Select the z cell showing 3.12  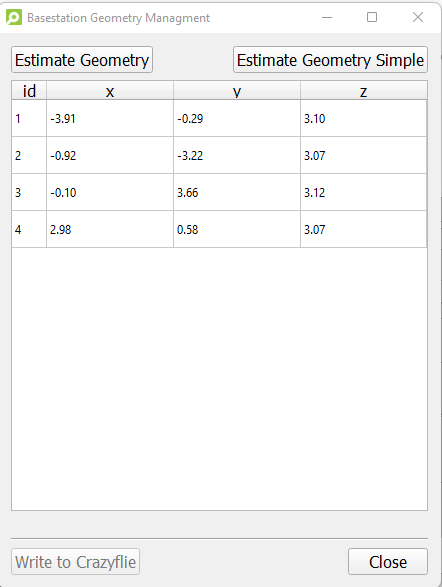[363, 192]
